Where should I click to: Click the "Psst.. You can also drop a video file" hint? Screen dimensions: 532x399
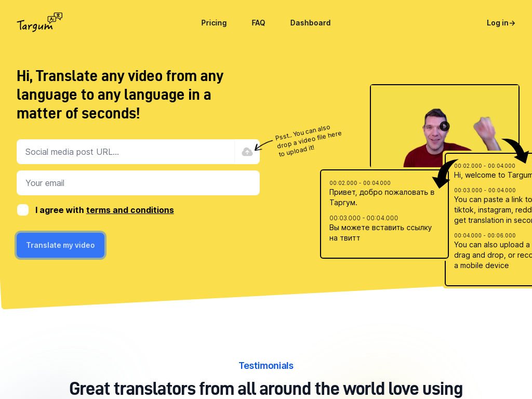(308, 141)
